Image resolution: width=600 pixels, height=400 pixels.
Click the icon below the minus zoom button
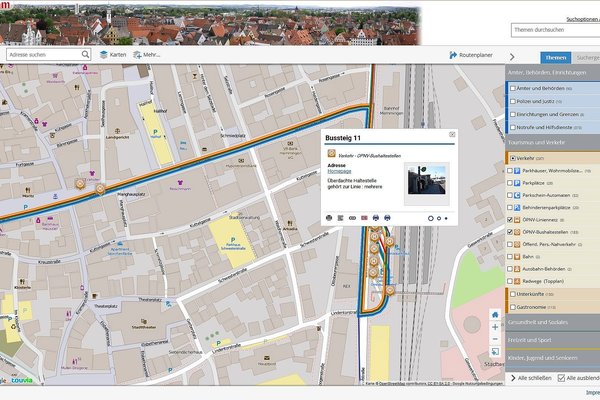tap(495, 352)
